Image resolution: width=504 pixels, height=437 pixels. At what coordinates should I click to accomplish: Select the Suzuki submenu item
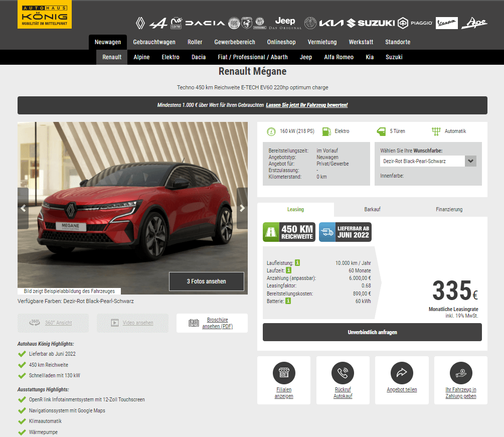coord(394,57)
